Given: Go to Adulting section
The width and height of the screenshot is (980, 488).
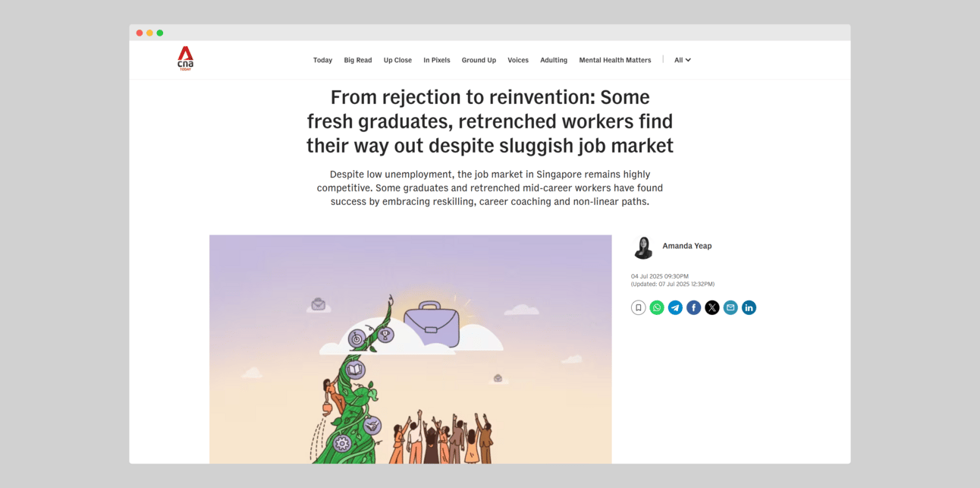Looking at the screenshot, I should [x=554, y=60].
